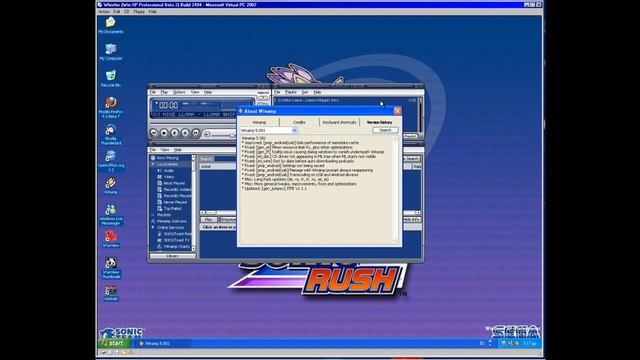Click Winamp Stop button
This screenshot has width=640, height=360.
coord(185,133)
